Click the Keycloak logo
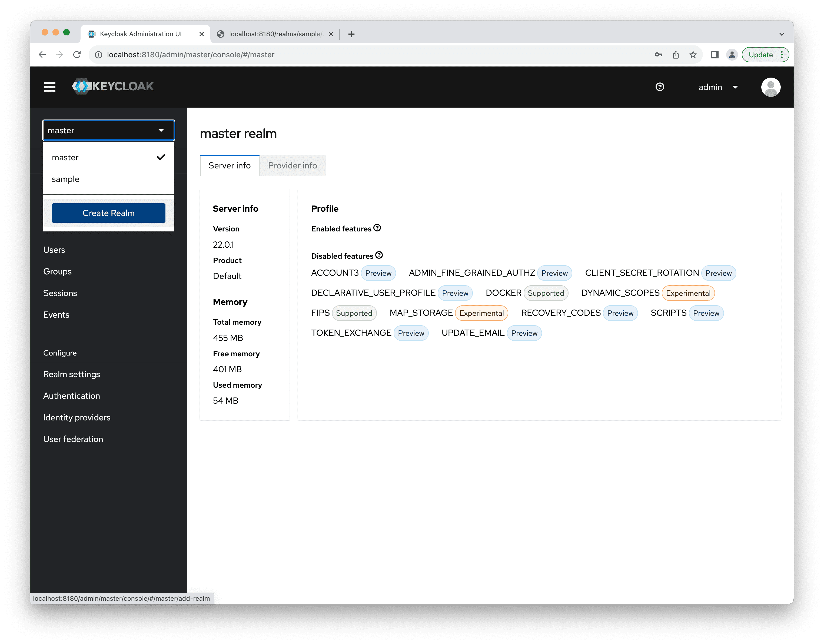The width and height of the screenshot is (824, 644). pos(113,87)
